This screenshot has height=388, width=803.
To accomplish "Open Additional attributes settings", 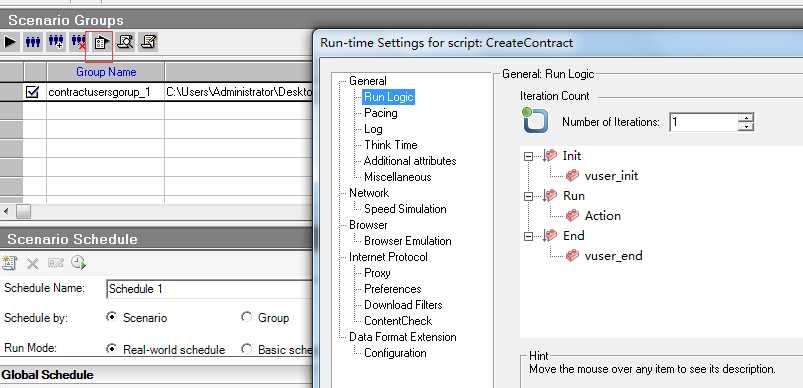I will pos(410,161).
